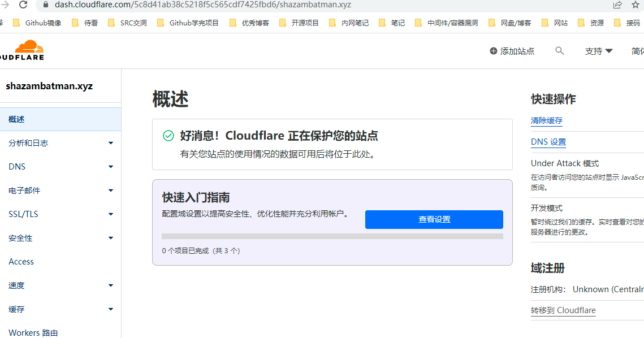Click the 转移到 Cloudflare link
Image resolution: width=644 pixels, height=338 pixels.
563,310
